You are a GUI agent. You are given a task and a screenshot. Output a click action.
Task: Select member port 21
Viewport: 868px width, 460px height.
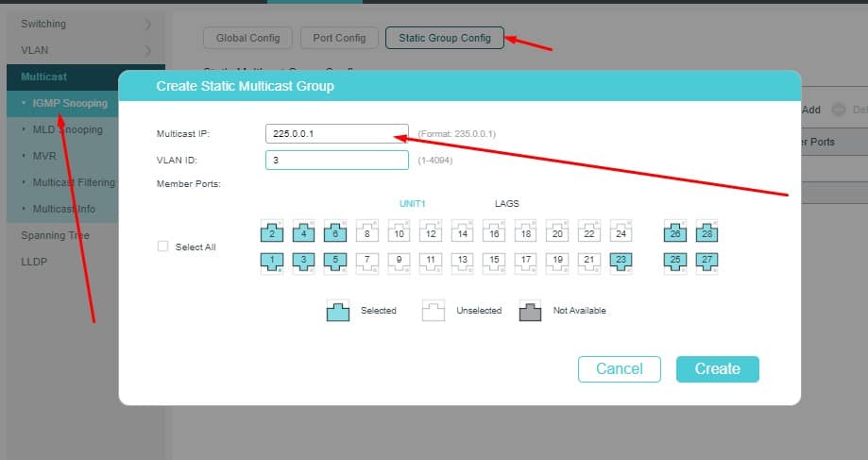pyautogui.click(x=589, y=263)
